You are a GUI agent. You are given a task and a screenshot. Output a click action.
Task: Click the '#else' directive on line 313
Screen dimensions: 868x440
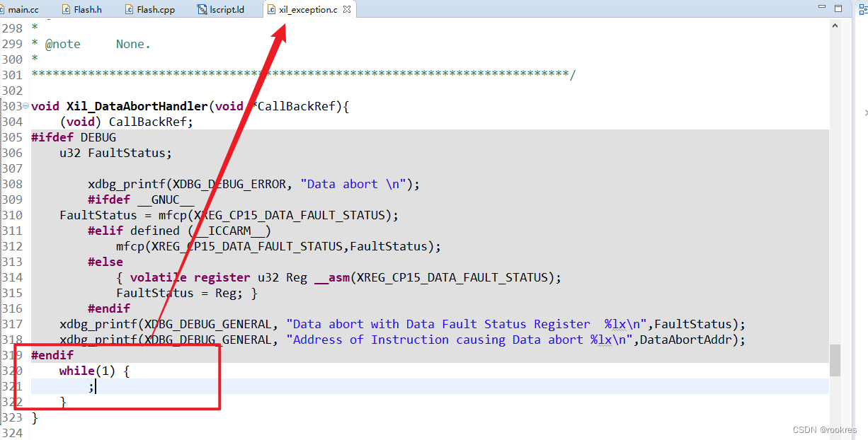105,262
